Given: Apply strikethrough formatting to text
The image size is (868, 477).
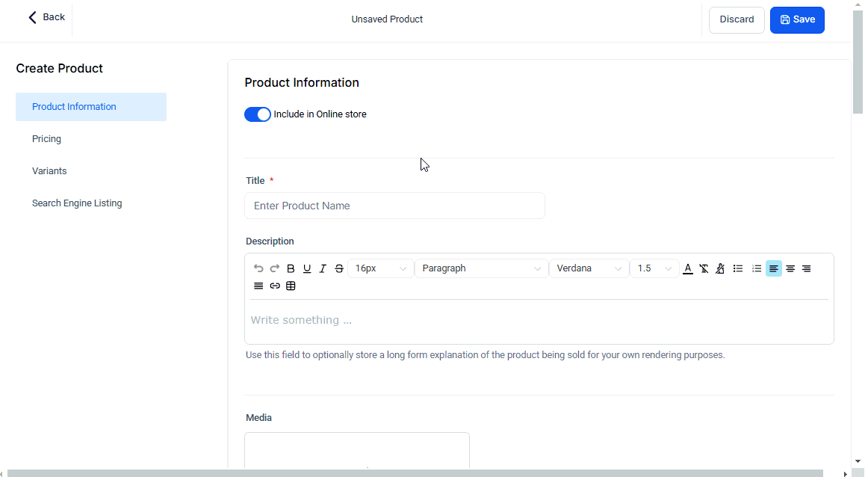Looking at the screenshot, I should [339, 268].
